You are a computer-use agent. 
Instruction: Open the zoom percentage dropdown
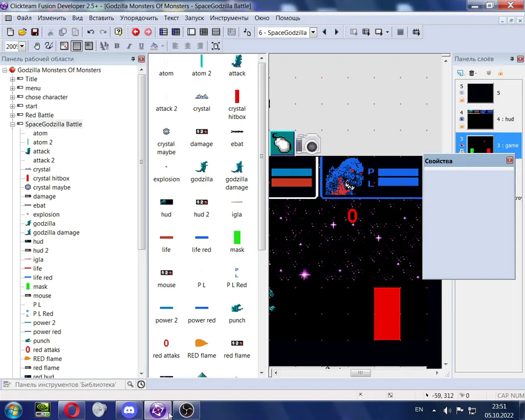point(22,46)
